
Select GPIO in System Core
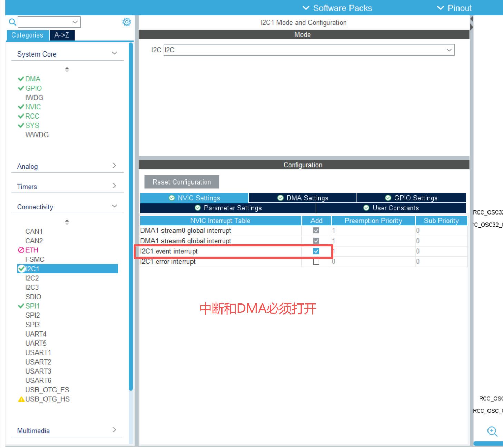coord(33,88)
